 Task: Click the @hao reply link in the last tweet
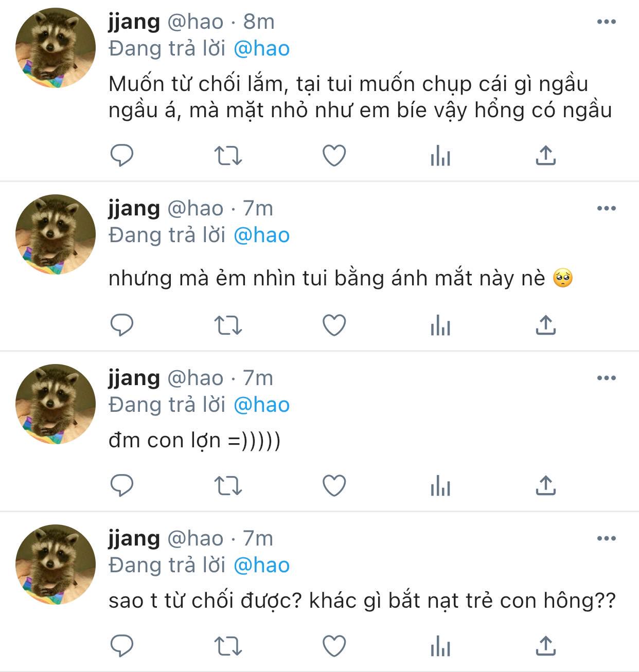261,565
